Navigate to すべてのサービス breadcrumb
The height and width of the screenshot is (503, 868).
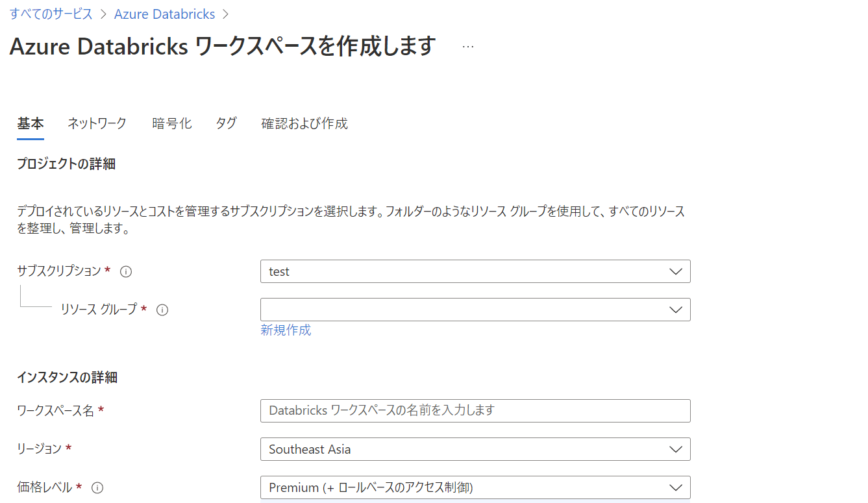click(51, 14)
